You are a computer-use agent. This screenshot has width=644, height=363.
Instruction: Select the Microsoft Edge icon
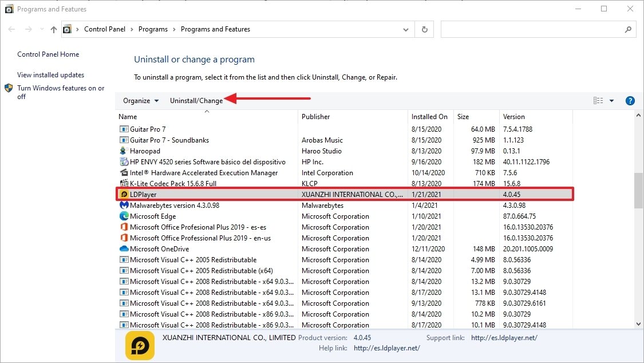124,216
